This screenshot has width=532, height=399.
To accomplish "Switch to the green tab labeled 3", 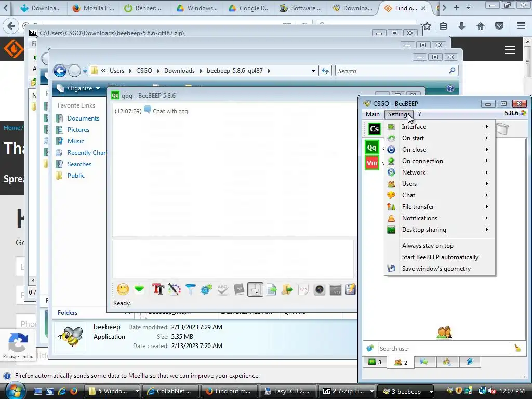I will 375,362.
